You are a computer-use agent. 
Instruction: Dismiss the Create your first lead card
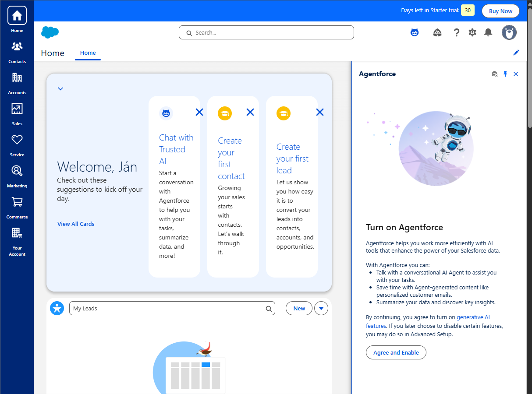pos(320,112)
